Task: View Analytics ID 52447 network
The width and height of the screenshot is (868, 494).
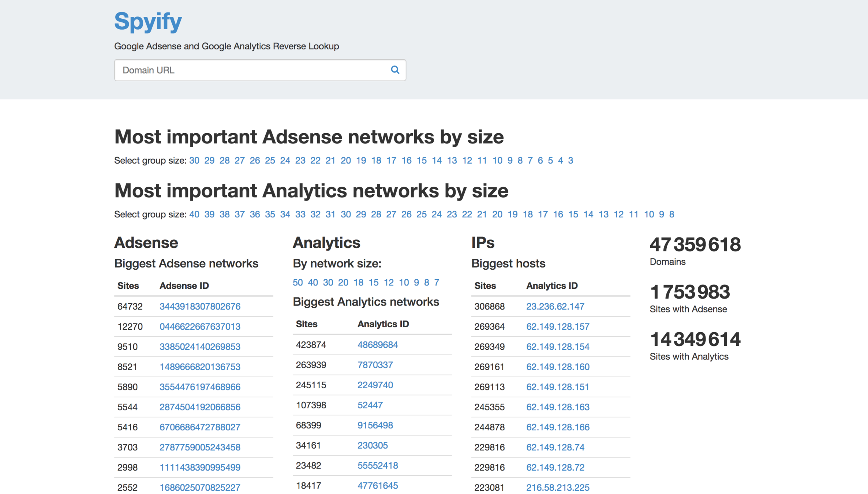Action: [370, 405]
